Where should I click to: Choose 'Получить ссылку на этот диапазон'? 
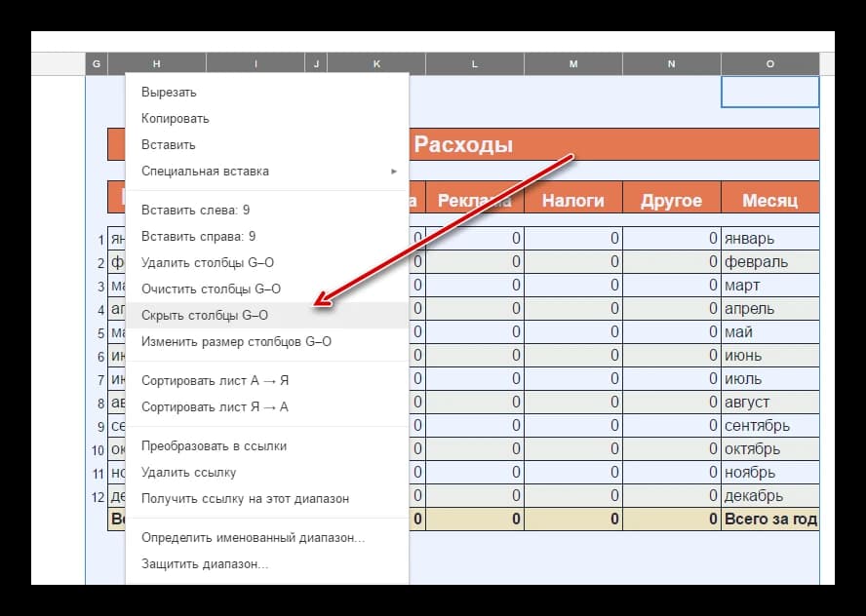(245, 498)
